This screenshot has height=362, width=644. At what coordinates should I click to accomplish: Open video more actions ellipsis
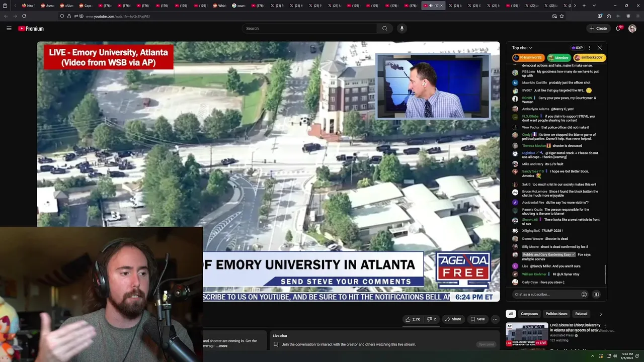click(x=495, y=319)
